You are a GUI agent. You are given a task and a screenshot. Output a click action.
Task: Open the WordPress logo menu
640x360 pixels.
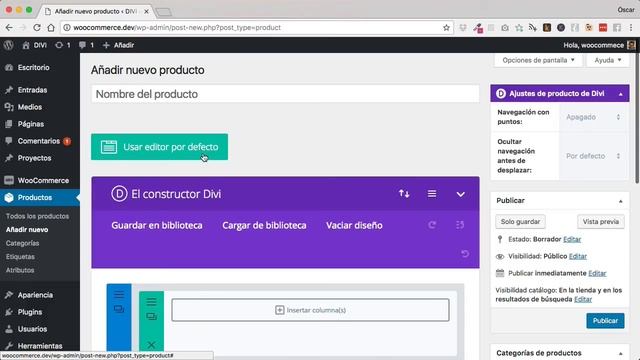(x=9, y=45)
